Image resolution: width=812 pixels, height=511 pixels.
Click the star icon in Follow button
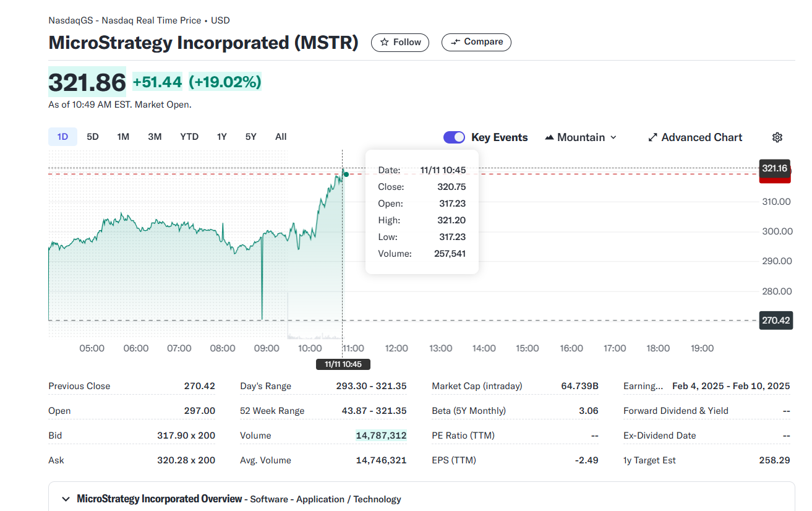(385, 42)
